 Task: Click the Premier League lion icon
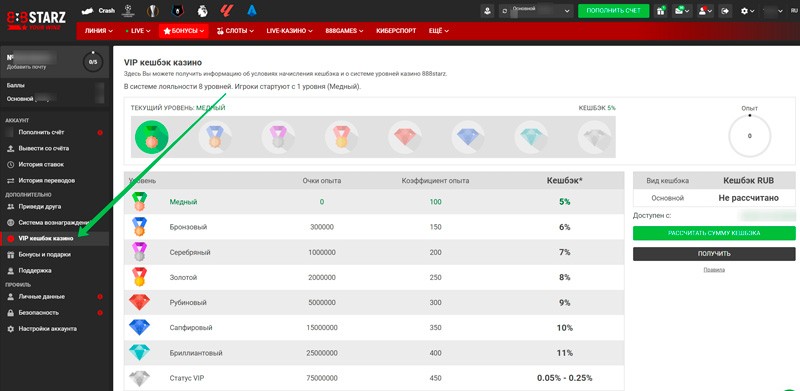click(202, 10)
